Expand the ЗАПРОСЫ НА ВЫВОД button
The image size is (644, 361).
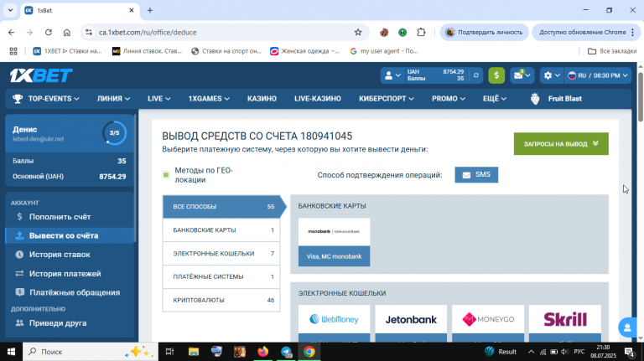pos(561,143)
